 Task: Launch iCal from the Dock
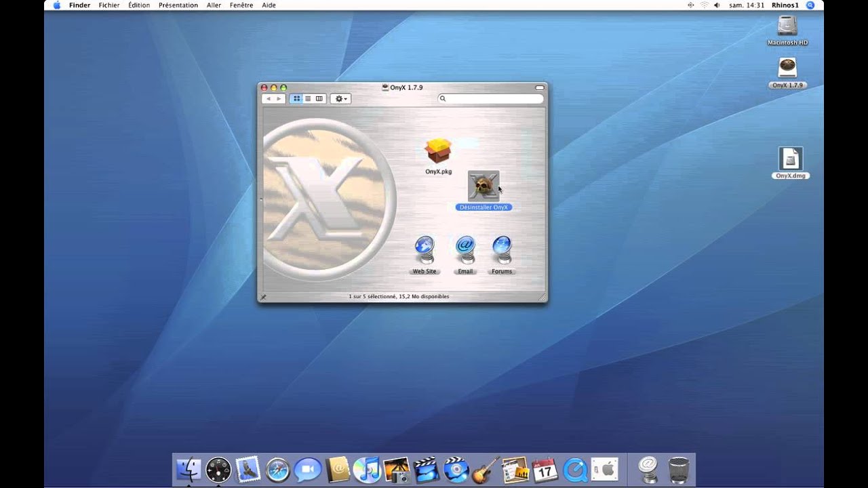click(x=545, y=469)
